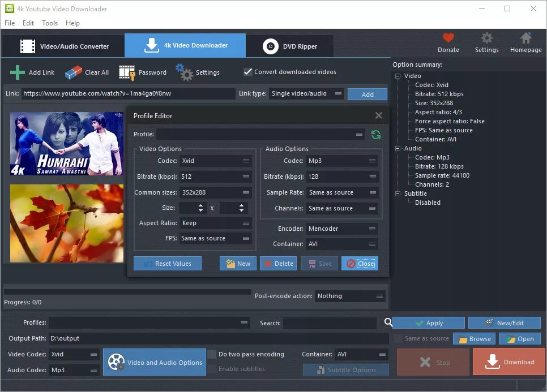Enable Convert downloaded videos checkbox
547x392 pixels.
[247, 72]
